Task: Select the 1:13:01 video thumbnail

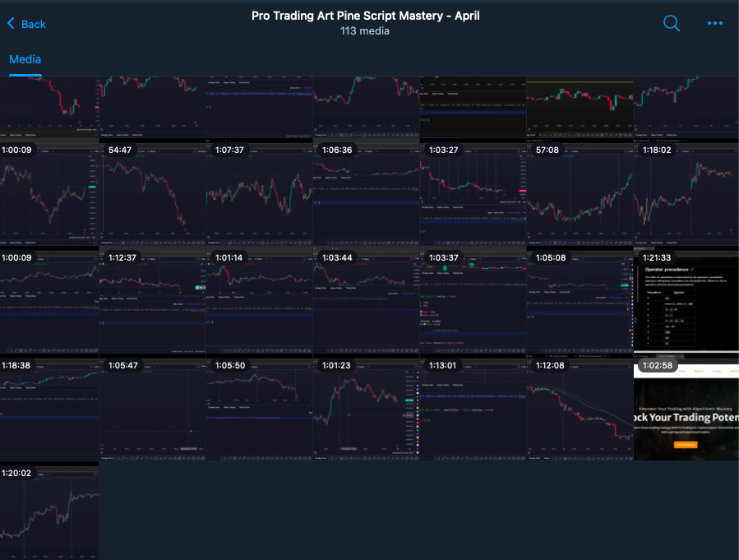Action: coord(473,408)
